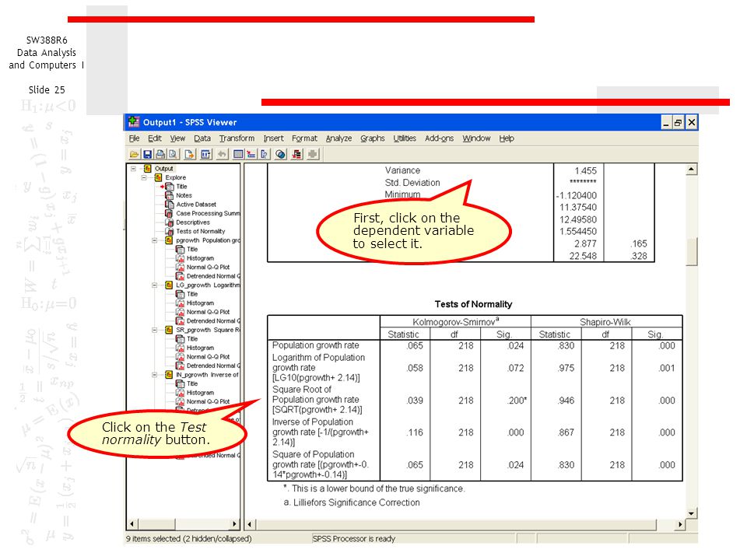Screen dimensions: 747x560
Task: Click the Designate Window plus icon
Action: (313, 154)
